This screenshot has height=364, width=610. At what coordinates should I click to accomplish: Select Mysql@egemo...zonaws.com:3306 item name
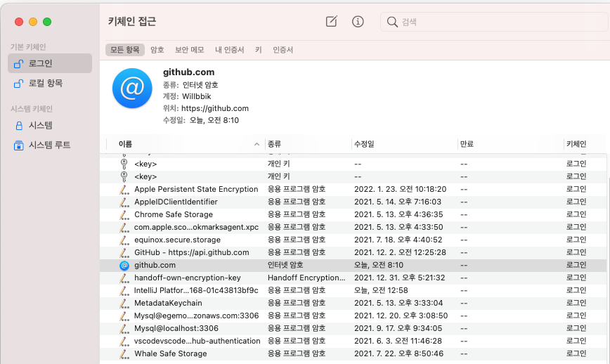click(x=197, y=316)
